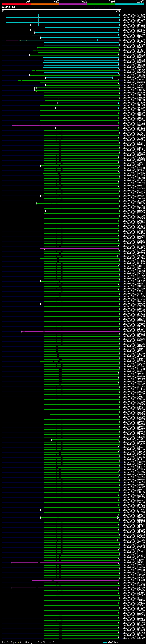Select hit label UniRef100_Q43832
This screenshot has width=146, height=644.
click(134, 223)
